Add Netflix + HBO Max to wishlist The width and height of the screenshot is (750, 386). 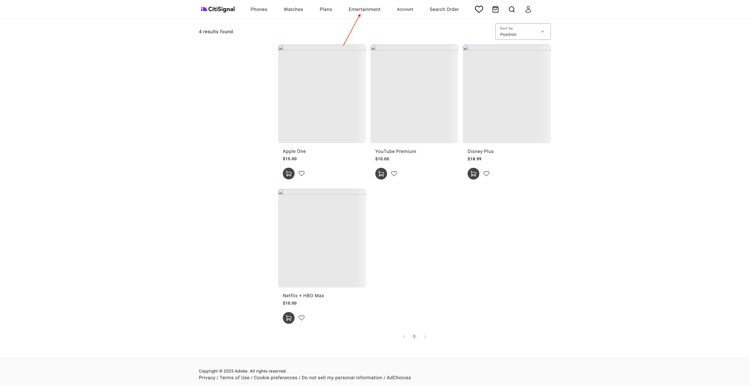click(301, 318)
